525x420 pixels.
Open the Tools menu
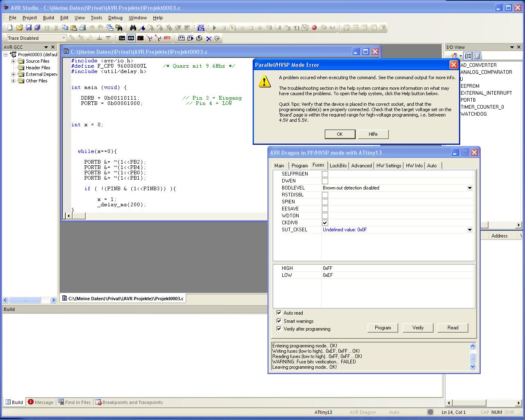(96, 18)
